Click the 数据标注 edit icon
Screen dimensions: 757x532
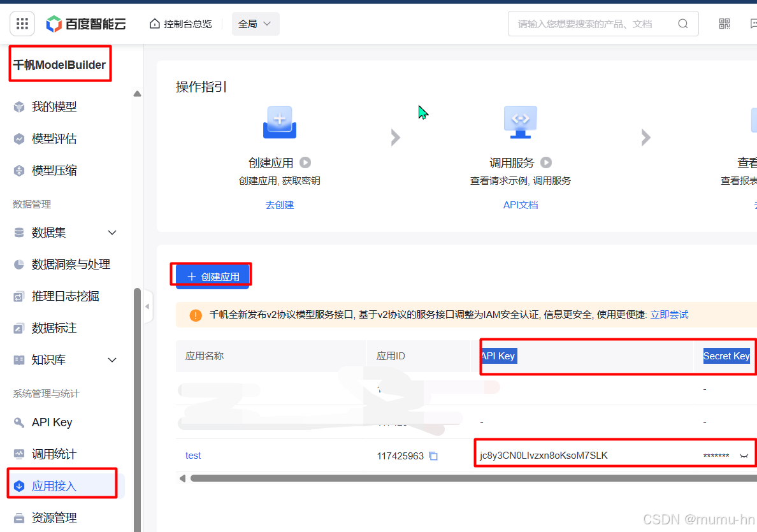point(18,328)
